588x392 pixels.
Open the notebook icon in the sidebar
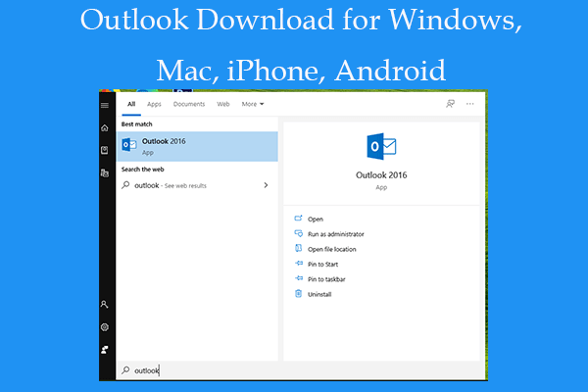pos(105,150)
